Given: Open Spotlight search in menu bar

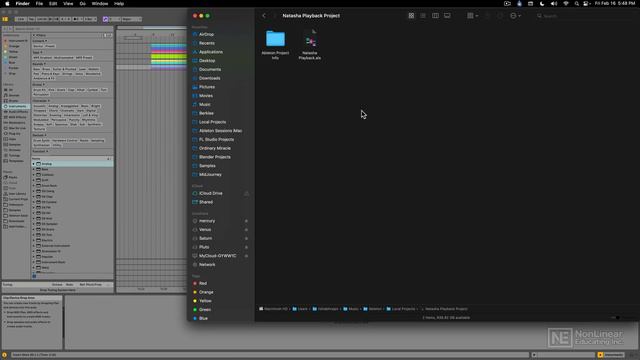Looking at the screenshot, I should (576, 4).
